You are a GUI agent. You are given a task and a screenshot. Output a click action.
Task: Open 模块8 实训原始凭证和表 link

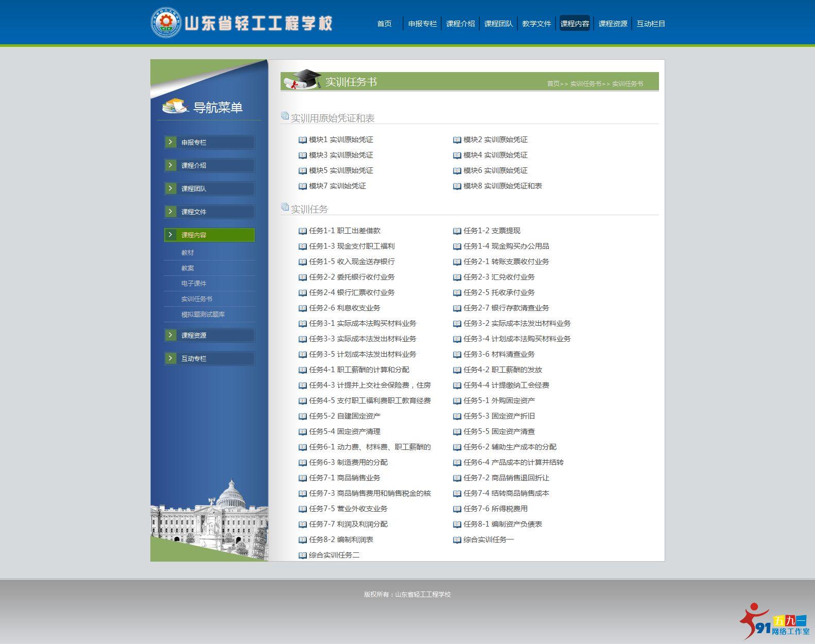click(502, 186)
